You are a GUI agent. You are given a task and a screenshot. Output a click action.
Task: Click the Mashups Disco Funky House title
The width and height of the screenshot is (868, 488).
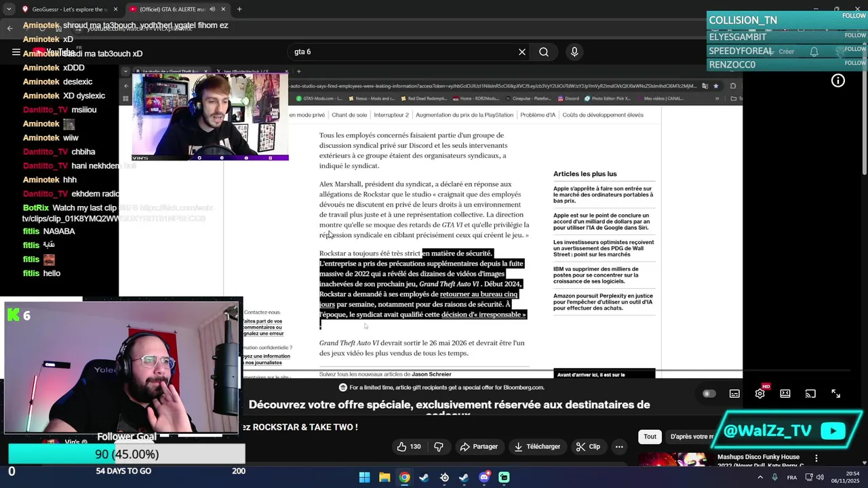[x=761, y=461]
